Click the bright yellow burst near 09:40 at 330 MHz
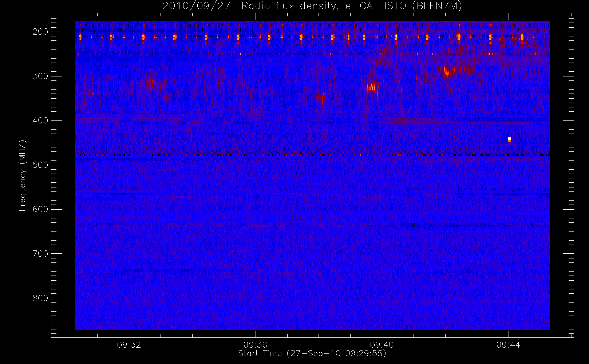This screenshot has width=589, height=364. coord(372,88)
